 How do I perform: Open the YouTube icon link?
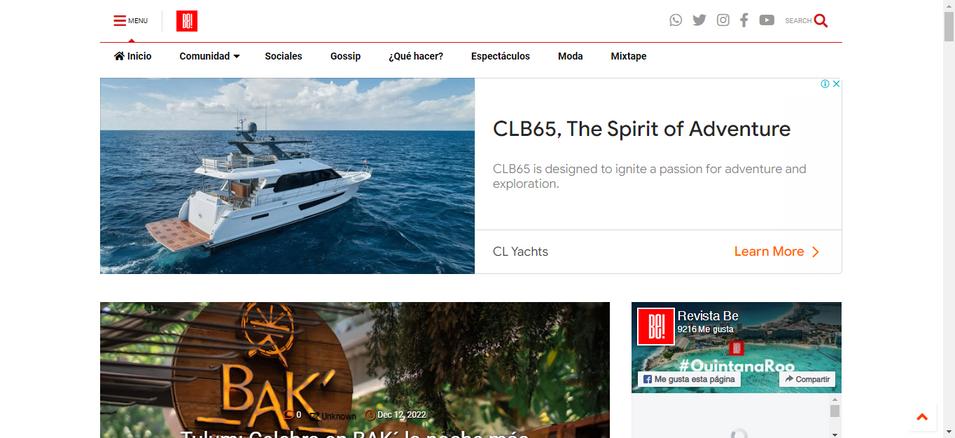click(767, 20)
